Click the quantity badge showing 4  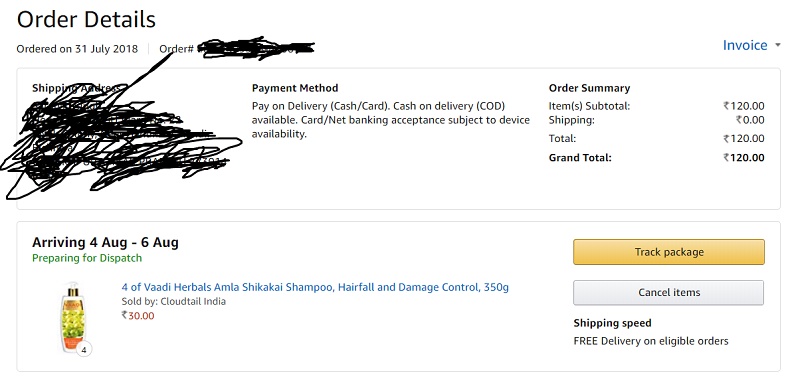[84, 349]
